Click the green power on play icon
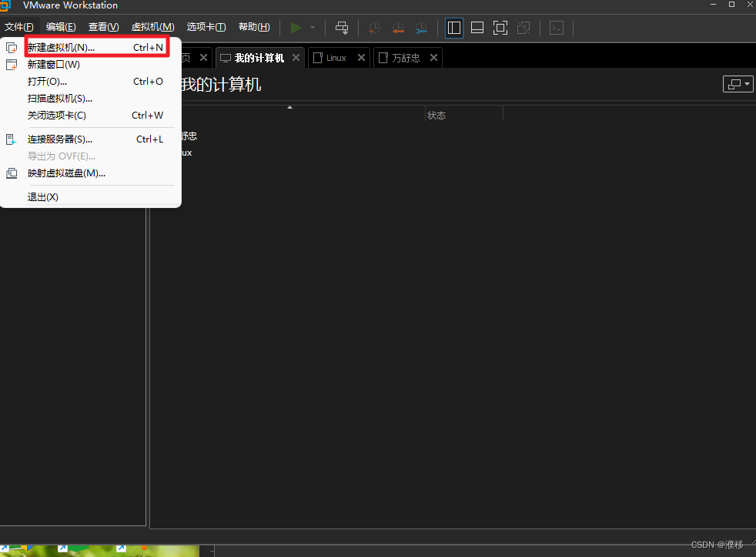Screen dimensions: 756x557 coord(296,28)
